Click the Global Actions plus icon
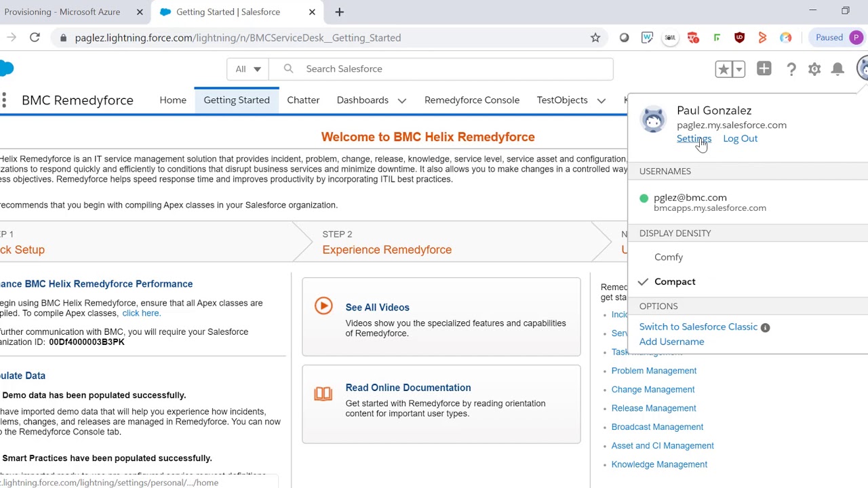 click(764, 68)
